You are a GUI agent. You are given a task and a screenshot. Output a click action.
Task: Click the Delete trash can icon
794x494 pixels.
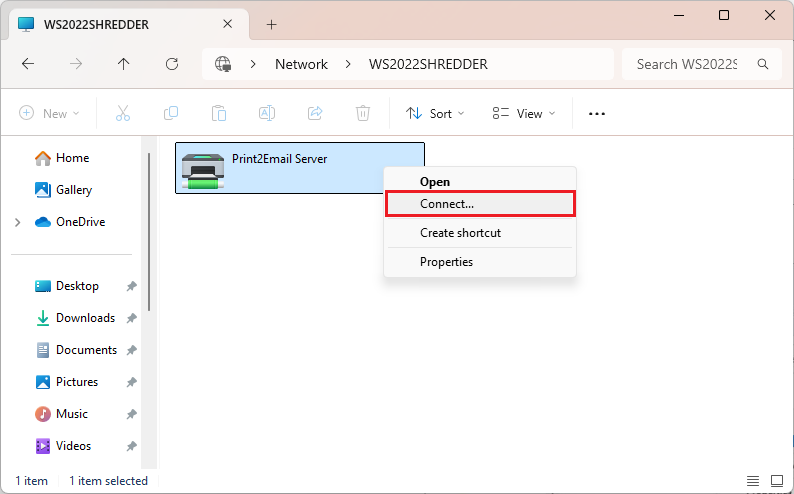click(364, 114)
